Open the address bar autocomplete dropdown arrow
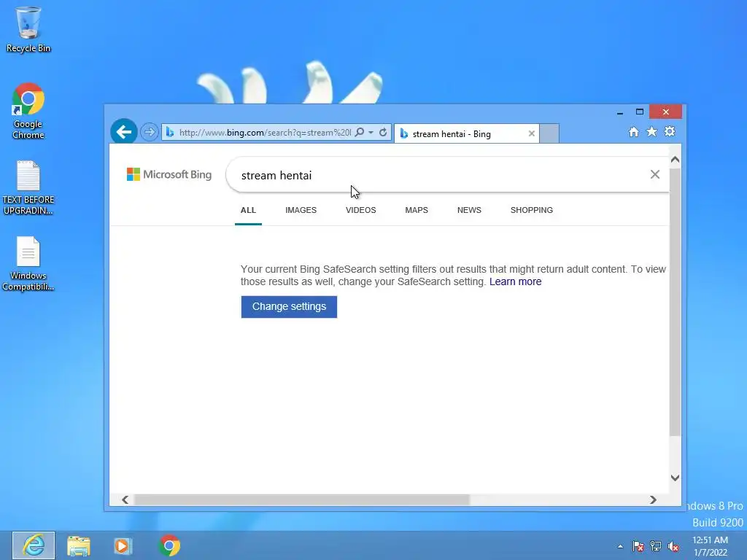 [371, 133]
